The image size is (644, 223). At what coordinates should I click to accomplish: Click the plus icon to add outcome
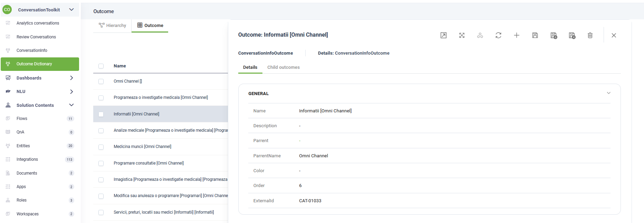pyautogui.click(x=517, y=35)
